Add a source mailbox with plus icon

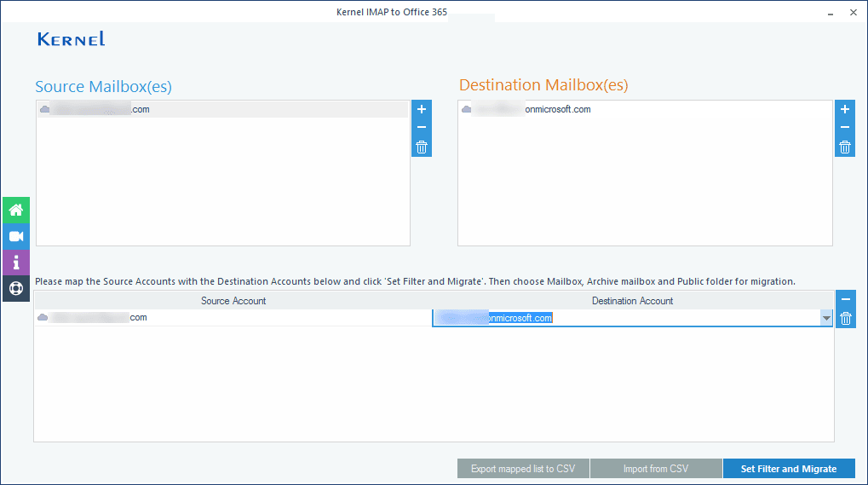tap(422, 109)
